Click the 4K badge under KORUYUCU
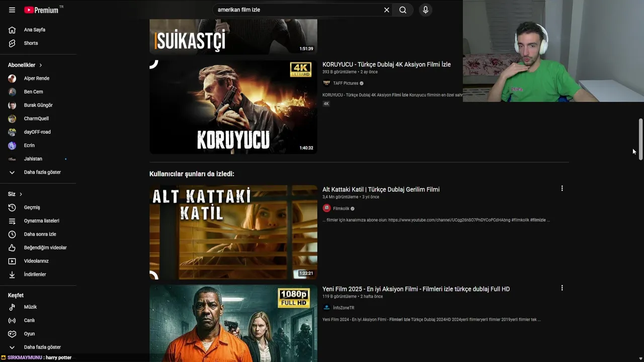Screen dimensions: 644x362 tap(326, 104)
